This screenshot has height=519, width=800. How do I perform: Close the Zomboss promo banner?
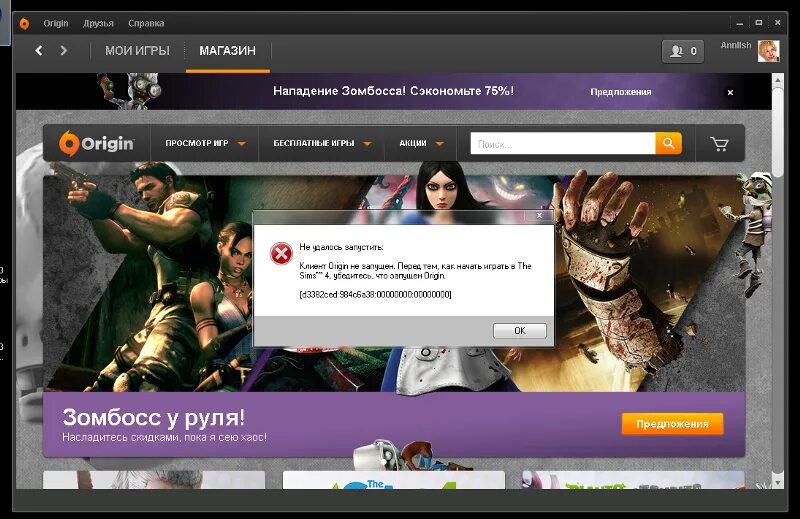tap(730, 92)
